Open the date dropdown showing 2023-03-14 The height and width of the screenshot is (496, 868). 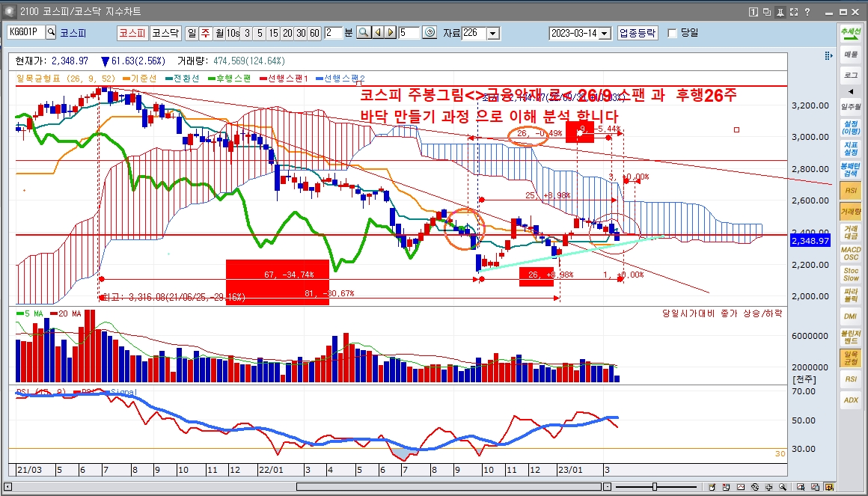(x=605, y=33)
